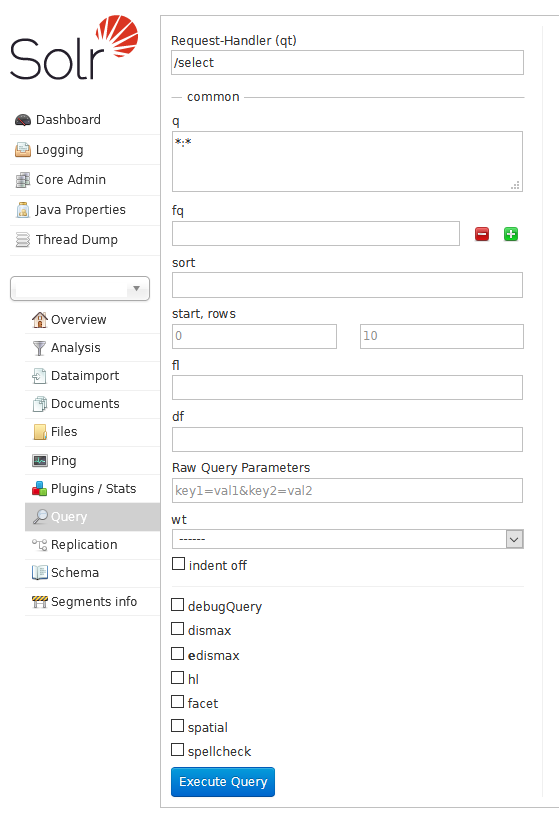Click the Query magnifier icon
This screenshot has width=559, height=826.
point(40,517)
